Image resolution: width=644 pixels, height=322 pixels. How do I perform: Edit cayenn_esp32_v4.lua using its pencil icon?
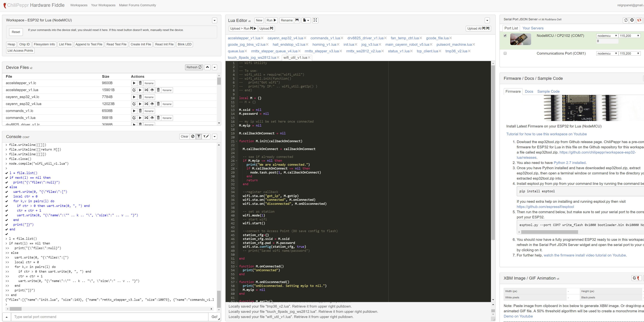click(134, 104)
